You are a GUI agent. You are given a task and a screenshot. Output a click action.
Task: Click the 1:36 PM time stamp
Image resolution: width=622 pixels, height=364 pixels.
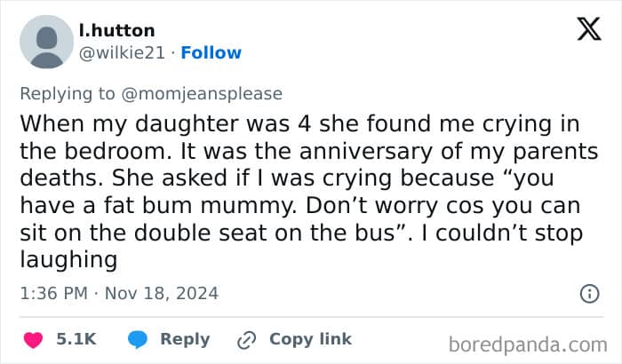click(x=52, y=293)
